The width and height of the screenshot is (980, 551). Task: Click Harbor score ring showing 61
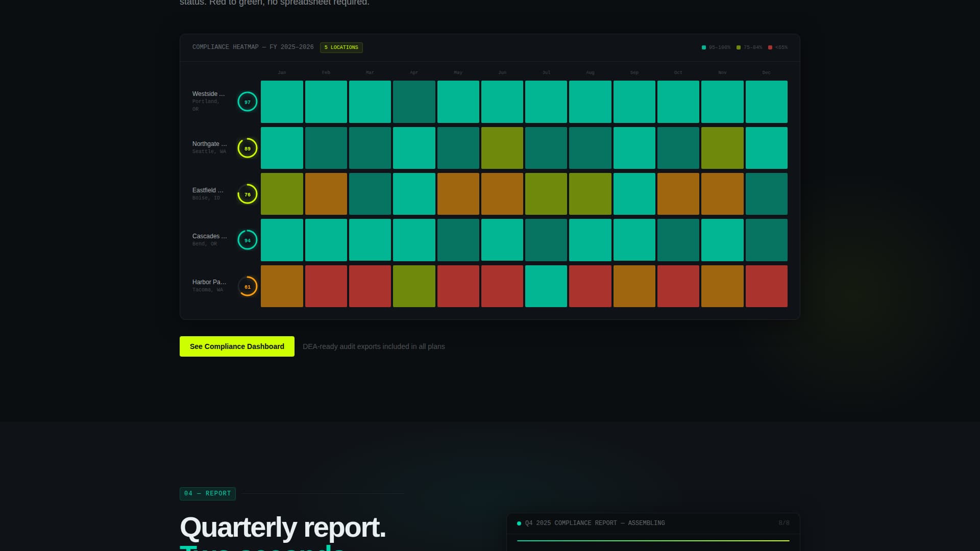(x=248, y=287)
